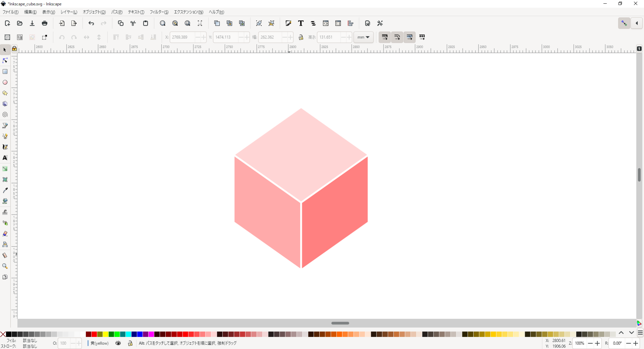Image resolution: width=644 pixels, height=349 pixels.
Task: Activate the 3D Box tool
Action: click(x=5, y=104)
